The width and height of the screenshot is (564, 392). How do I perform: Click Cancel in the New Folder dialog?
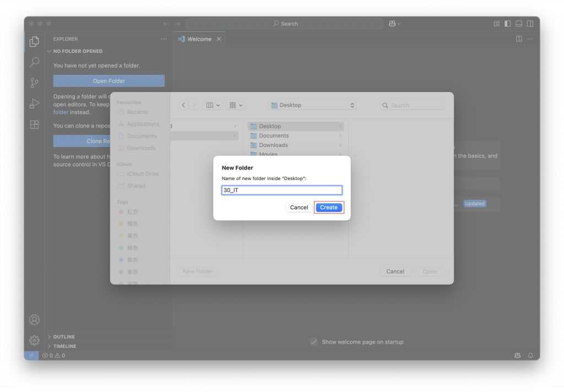(299, 207)
